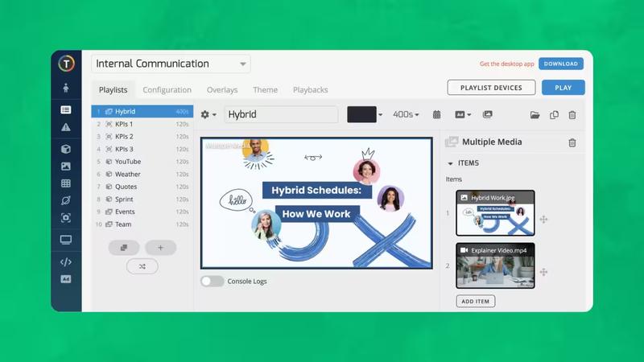The height and width of the screenshot is (362, 644).
Task: Open the folder icon in playlist toolbar
Action: coord(535,115)
